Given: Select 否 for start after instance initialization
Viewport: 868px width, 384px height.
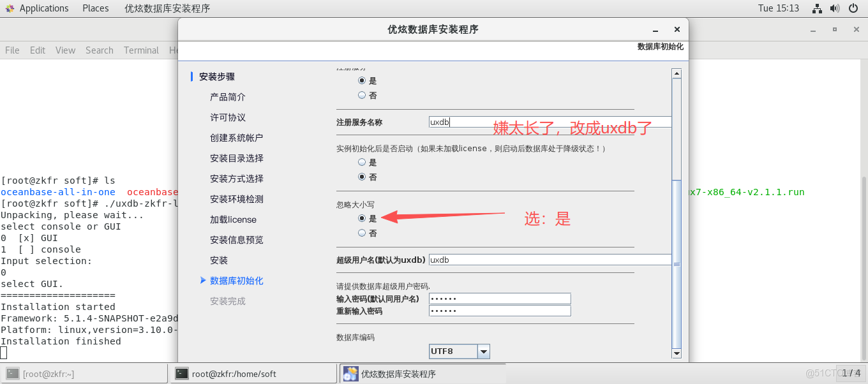Looking at the screenshot, I should (x=362, y=177).
